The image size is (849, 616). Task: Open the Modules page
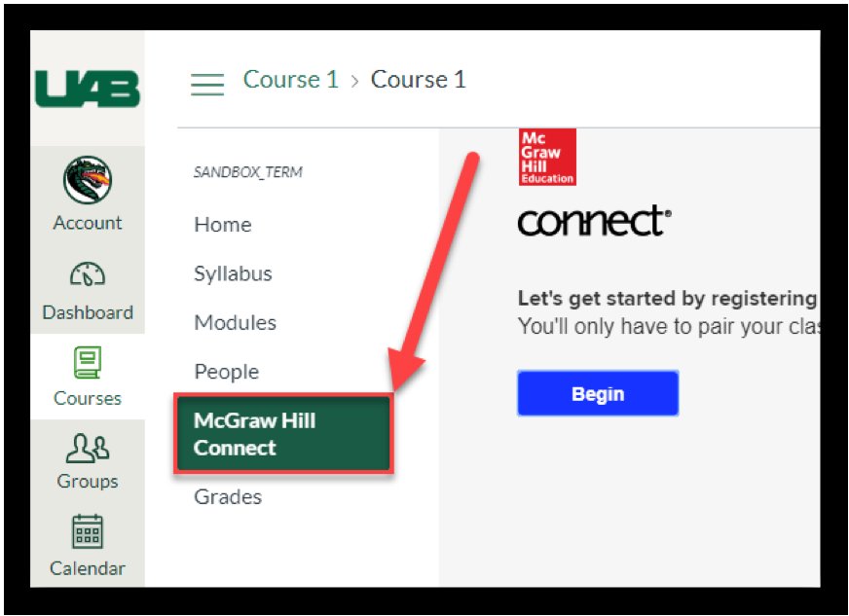(236, 323)
